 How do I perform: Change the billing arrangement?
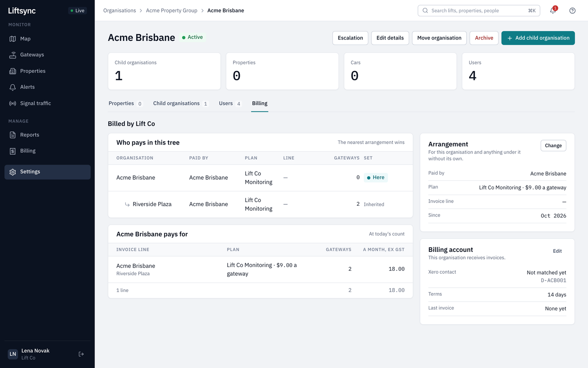pos(553,146)
